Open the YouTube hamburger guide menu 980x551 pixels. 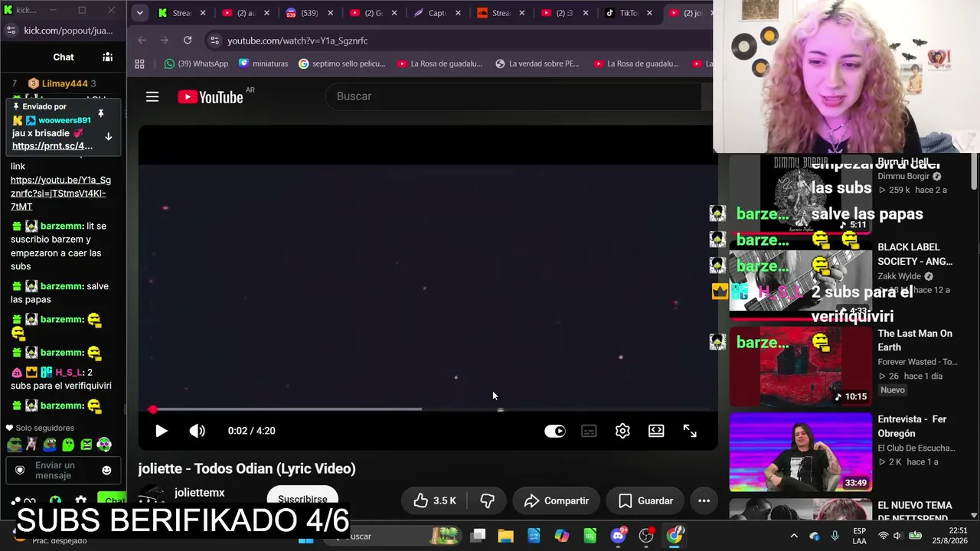point(152,96)
